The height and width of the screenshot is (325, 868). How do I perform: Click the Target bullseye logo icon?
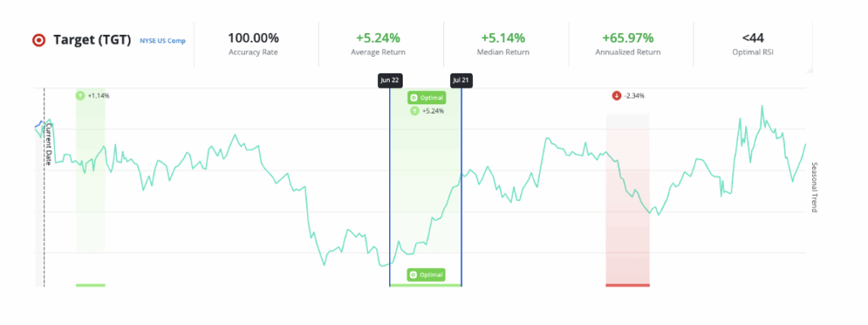[x=39, y=40]
